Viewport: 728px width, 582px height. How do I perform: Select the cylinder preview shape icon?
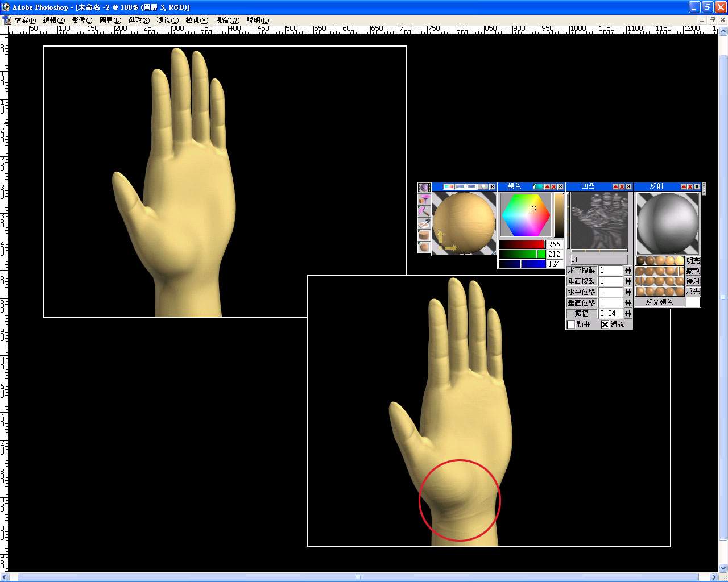pos(424,235)
